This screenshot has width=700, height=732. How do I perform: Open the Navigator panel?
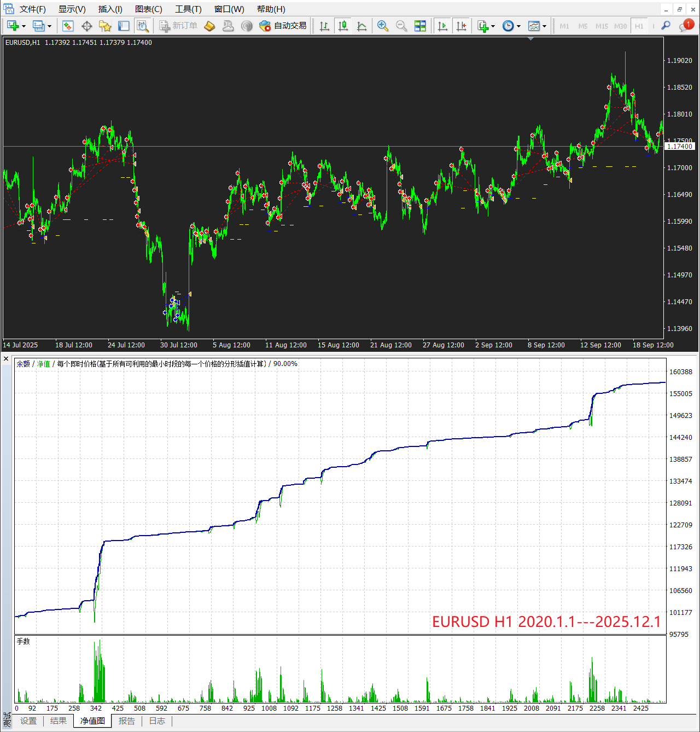(x=105, y=26)
